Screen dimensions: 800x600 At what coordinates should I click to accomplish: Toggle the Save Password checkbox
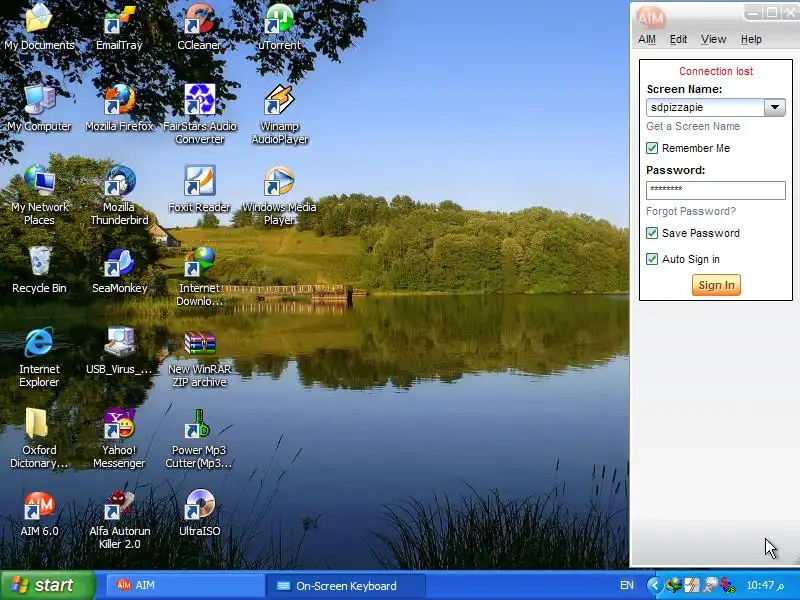(652, 233)
